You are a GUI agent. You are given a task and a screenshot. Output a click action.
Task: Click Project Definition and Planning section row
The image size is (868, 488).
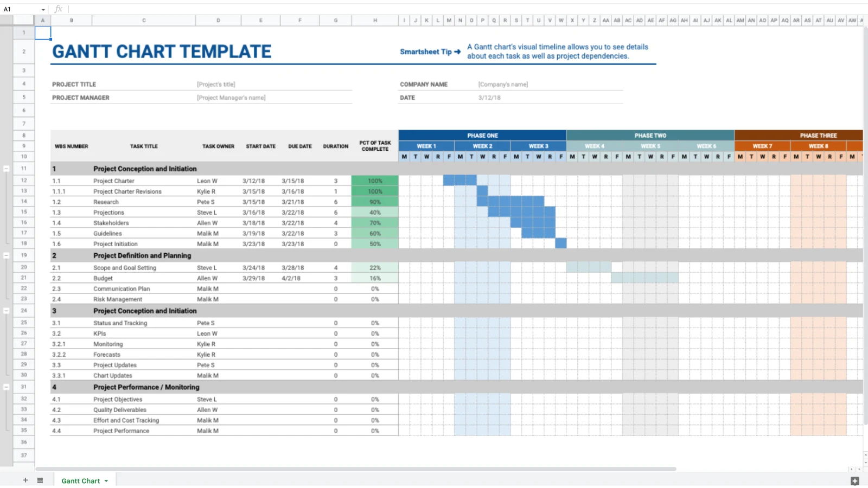(x=456, y=255)
